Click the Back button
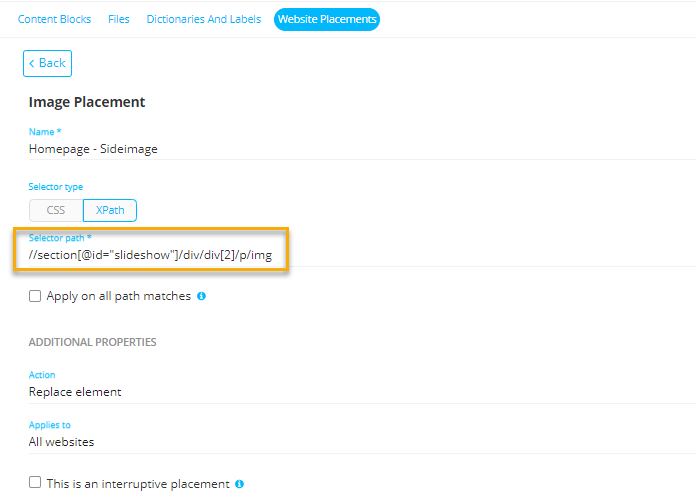The width and height of the screenshot is (696, 504). click(x=47, y=63)
